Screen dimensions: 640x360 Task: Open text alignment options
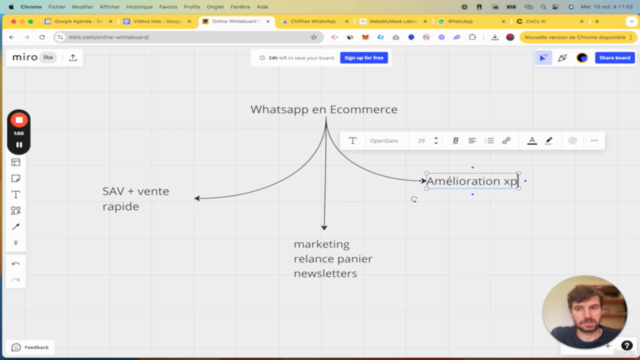point(472,141)
